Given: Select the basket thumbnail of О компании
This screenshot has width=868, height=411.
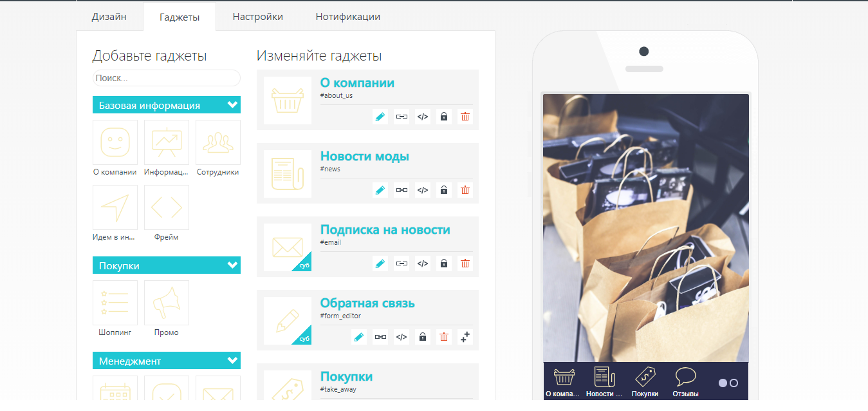Looking at the screenshot, I should coord(288,100).
